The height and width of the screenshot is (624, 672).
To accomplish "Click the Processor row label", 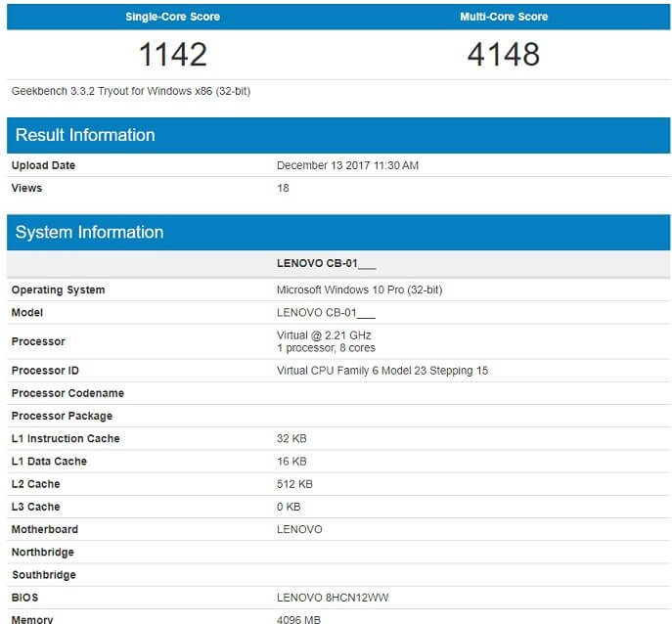I will [x=38, y=341].
